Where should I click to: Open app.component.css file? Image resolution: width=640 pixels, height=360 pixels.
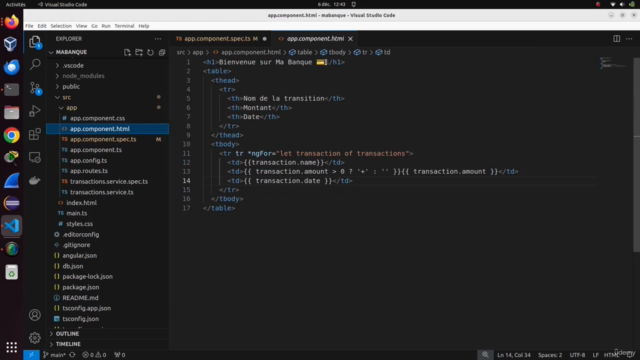pyautogui.click(x=97, y=118)
